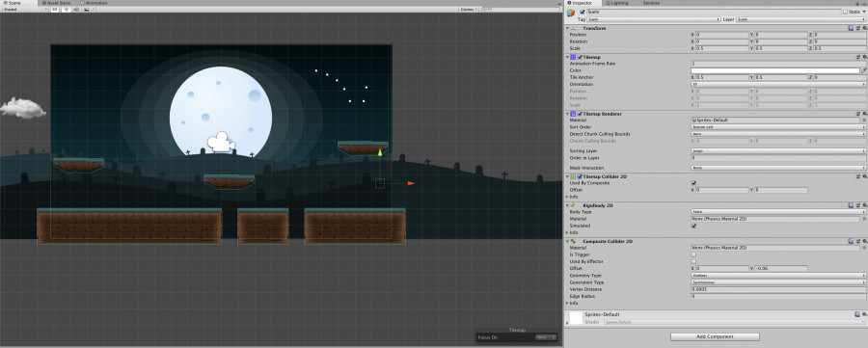Image resolution: width=868 pixels, height=348 pixels.
Task: Enable the Used By Effector checkbox
Action: coord(694,261)
